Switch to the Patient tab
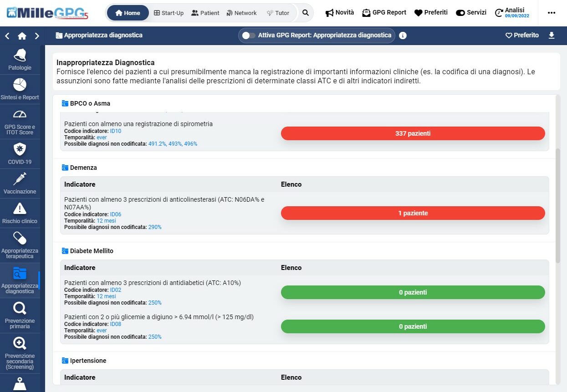567x392 pixels. point(205,13)
